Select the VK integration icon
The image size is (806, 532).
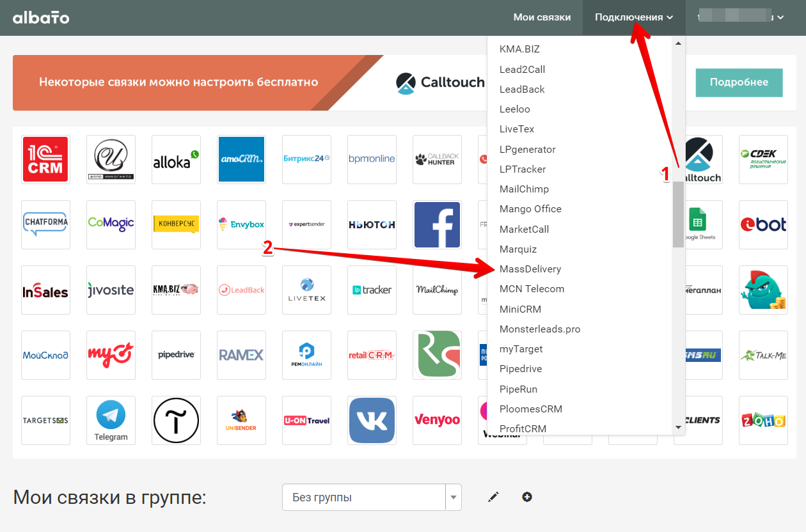pyautogui.click(x=372, y=420)
